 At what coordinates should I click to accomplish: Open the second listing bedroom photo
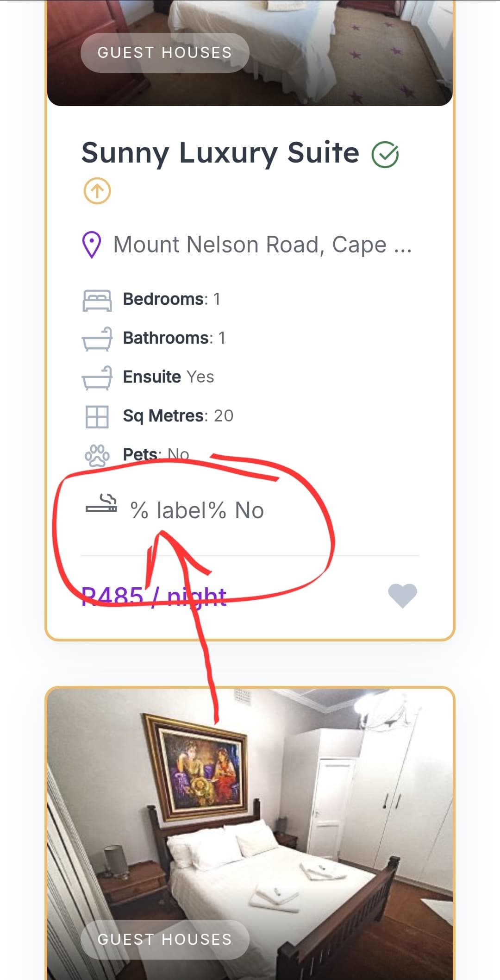point(250,834)
